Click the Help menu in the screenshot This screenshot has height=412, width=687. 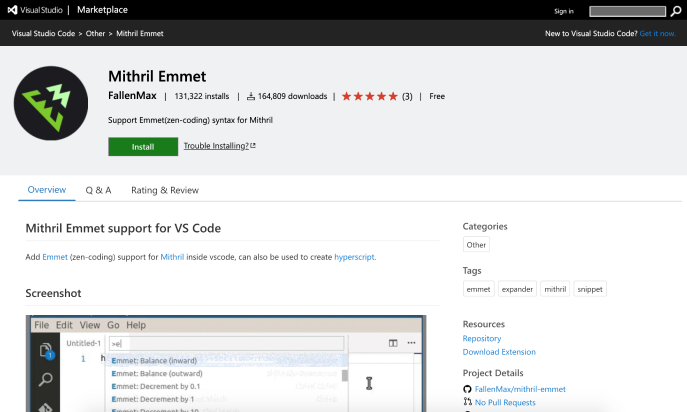136,325
